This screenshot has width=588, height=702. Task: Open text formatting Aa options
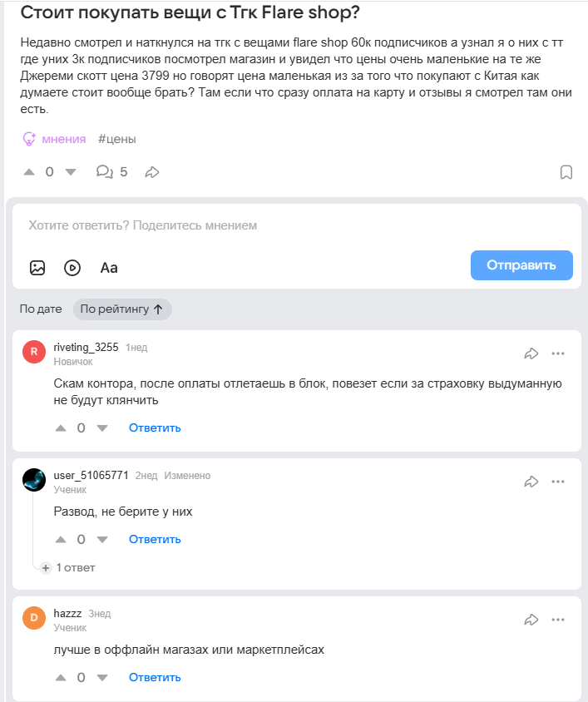click(109, 267)
